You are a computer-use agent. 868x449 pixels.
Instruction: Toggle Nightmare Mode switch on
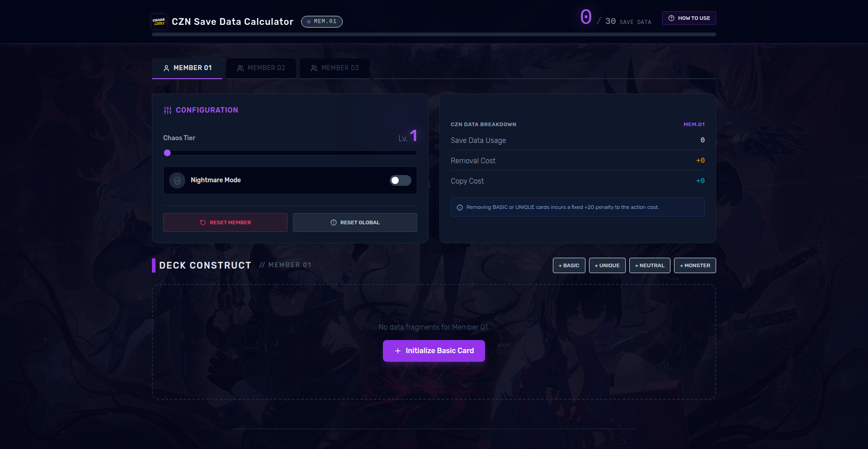(401, 180)
